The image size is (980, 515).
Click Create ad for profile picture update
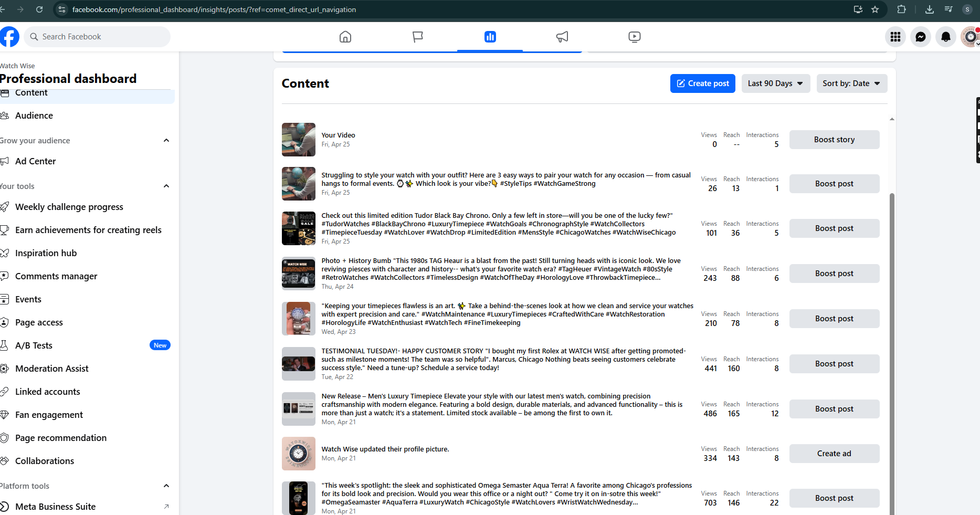pos(835,454)
